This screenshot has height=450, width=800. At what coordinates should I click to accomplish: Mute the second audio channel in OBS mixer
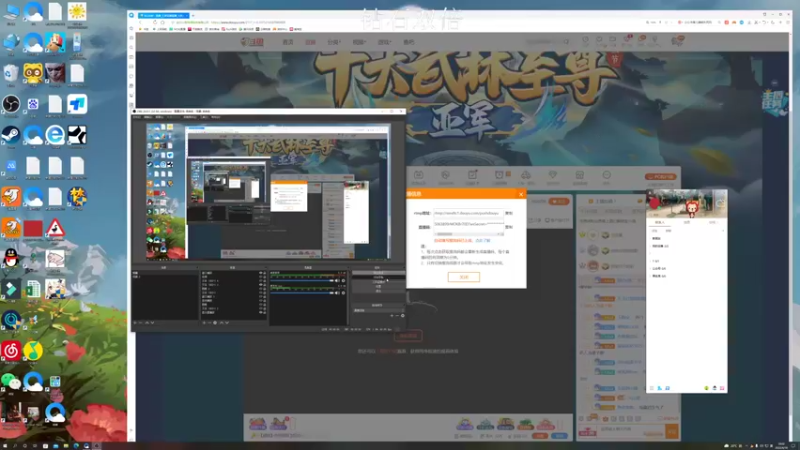[337, 293]
